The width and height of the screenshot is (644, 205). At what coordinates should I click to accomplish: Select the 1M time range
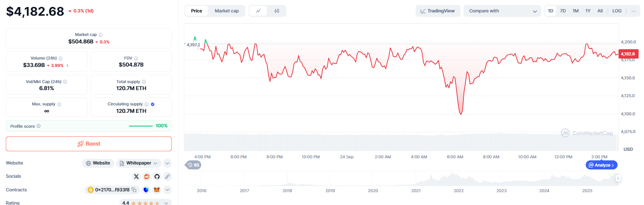pyautogui.click(x=575, y=11)
